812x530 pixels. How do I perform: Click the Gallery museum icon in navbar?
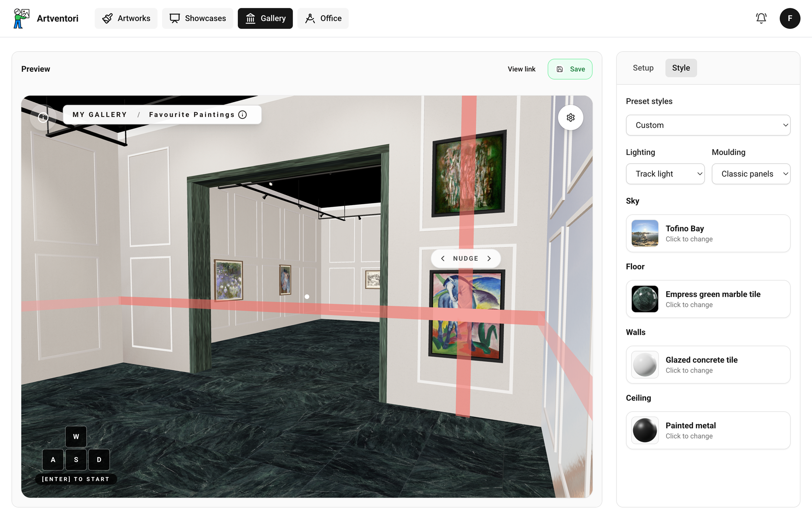pyautogui.click(x=250, y=18)
